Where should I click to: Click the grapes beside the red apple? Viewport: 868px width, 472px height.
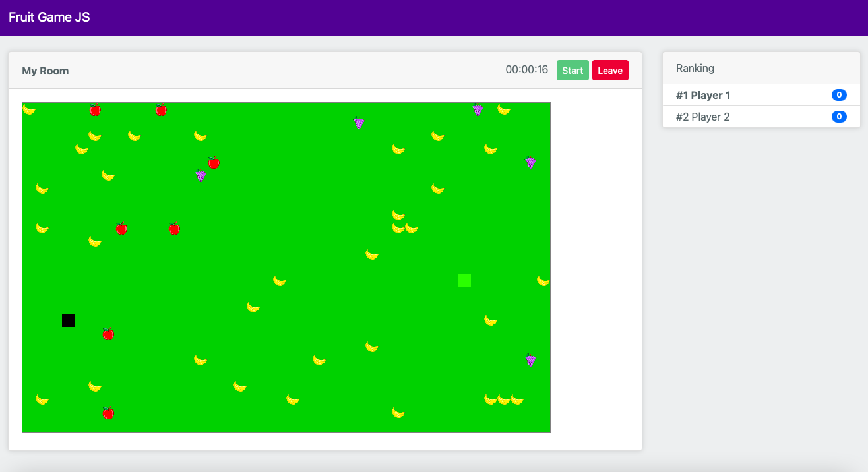coord(201,175)
